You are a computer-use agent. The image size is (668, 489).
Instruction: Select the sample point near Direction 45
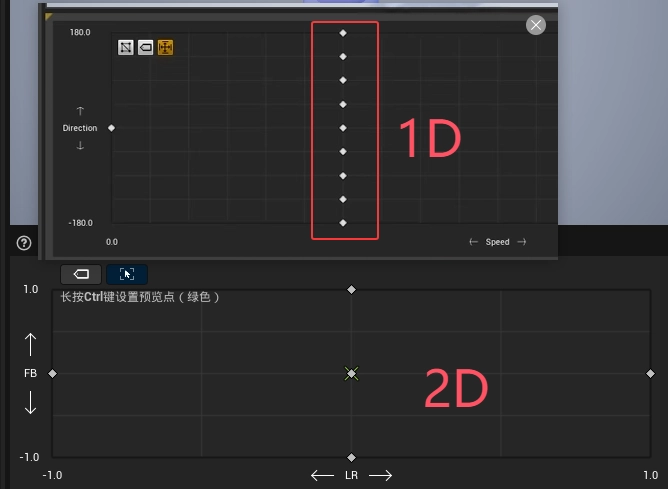343,104
